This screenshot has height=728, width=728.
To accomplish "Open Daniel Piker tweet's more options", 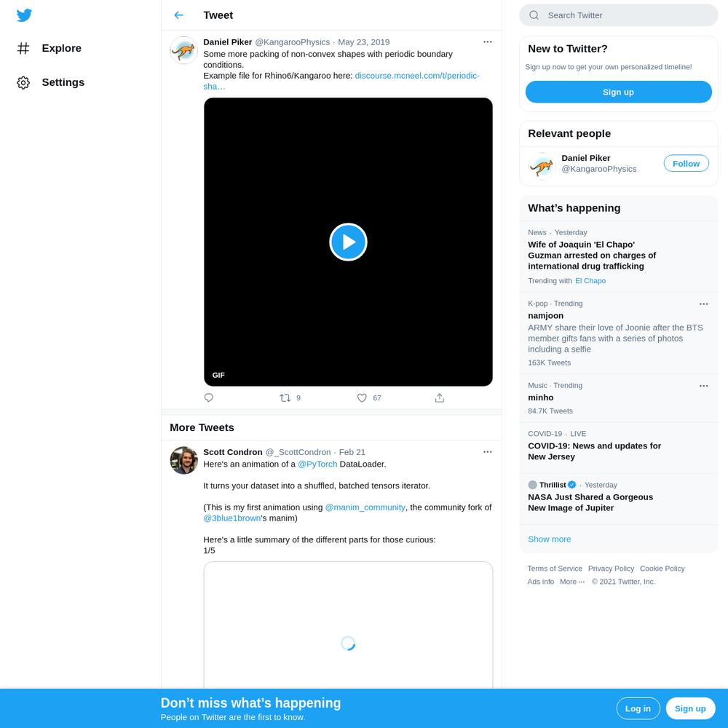I will pyautogui.click(x=488, y=41).
